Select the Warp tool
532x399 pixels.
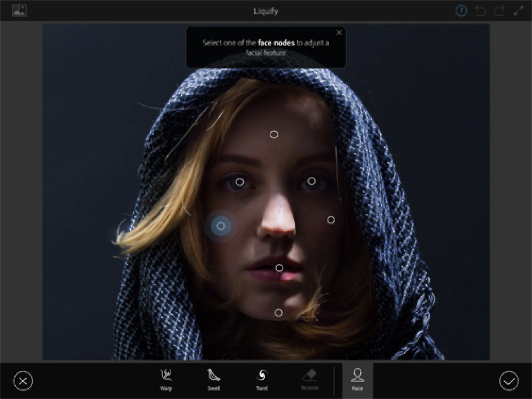(x=166, y=380)
